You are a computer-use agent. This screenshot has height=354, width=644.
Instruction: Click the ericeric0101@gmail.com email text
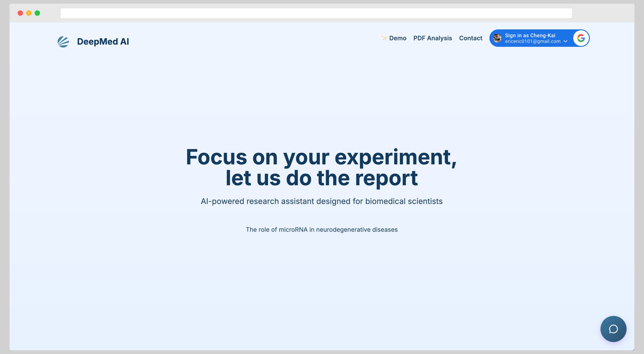pyautogui.click(x=533, y=42)
